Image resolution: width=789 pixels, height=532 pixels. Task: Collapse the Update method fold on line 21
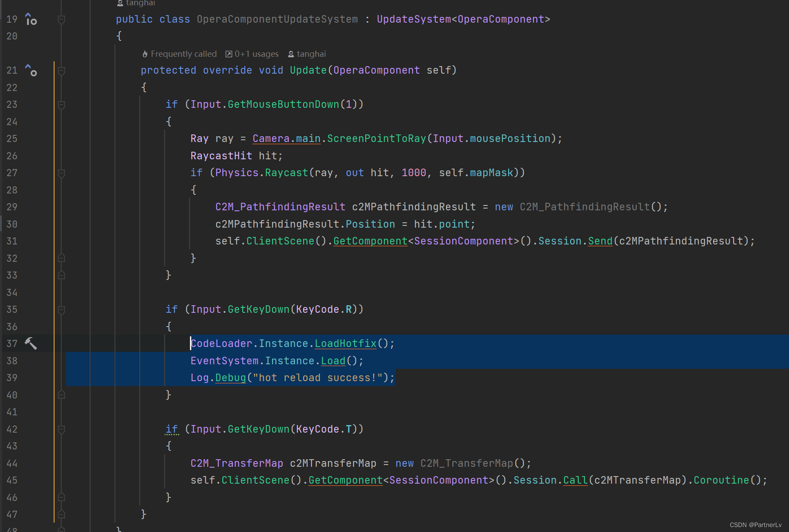click(62, 71)
